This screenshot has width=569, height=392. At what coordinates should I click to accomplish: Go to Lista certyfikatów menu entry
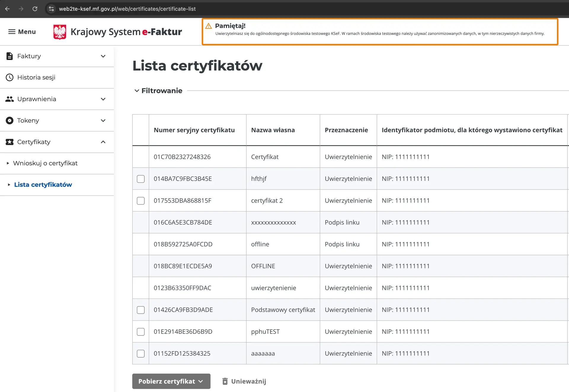43,184
